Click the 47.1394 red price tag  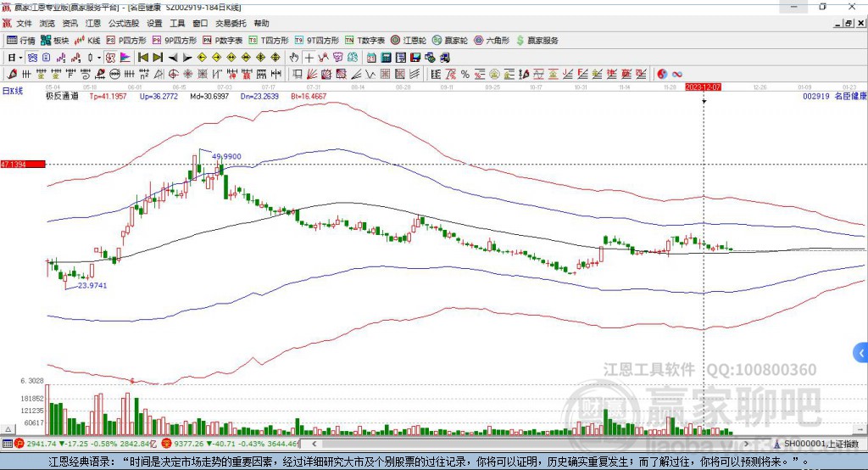click(x=23, y=164)
